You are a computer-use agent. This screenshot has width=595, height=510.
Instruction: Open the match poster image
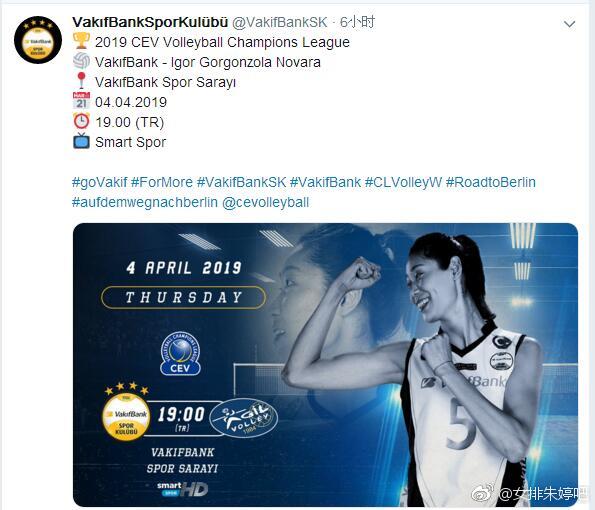coord(325,365)
